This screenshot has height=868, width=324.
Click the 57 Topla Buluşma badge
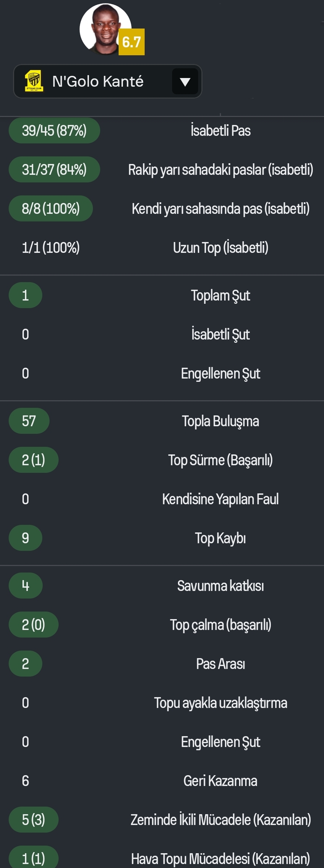coord(29,421)
